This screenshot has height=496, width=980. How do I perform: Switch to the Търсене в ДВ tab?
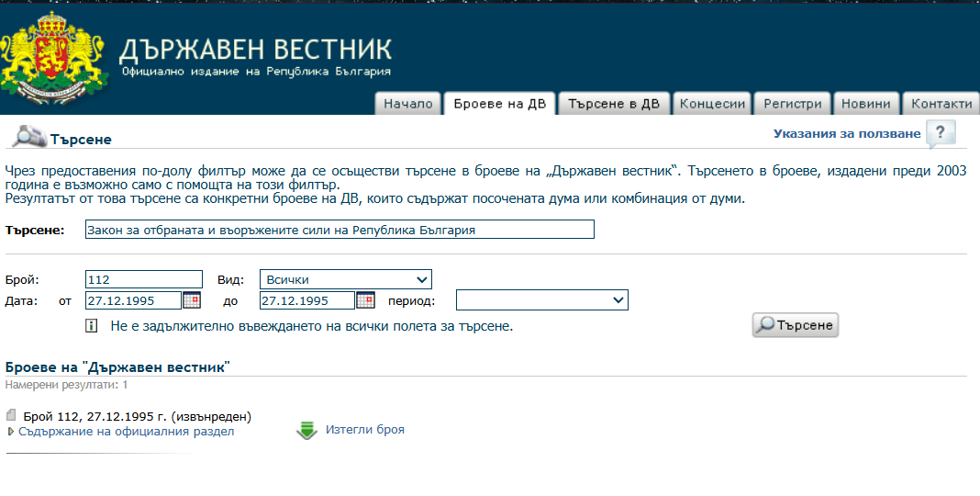point(614,104)
